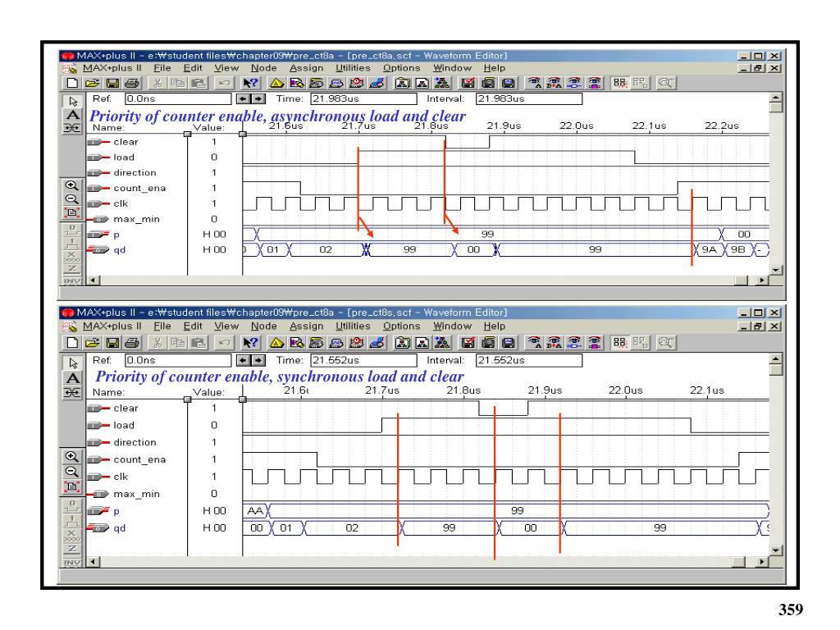The image size is (840, 630).
Task: Zoom in on the pre_ct8s waveform
Action: tap(72, 456)
